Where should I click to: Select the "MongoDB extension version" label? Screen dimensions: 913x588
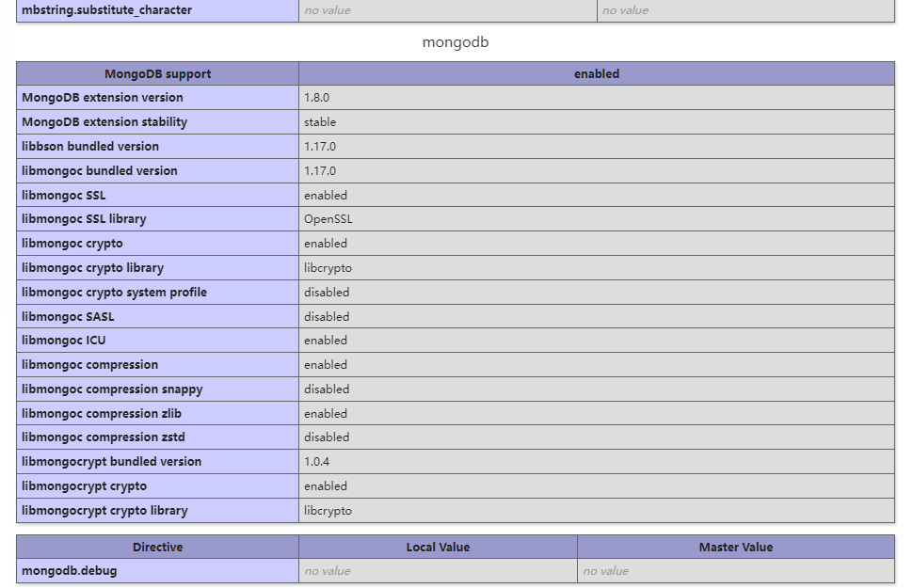point(103,98)
